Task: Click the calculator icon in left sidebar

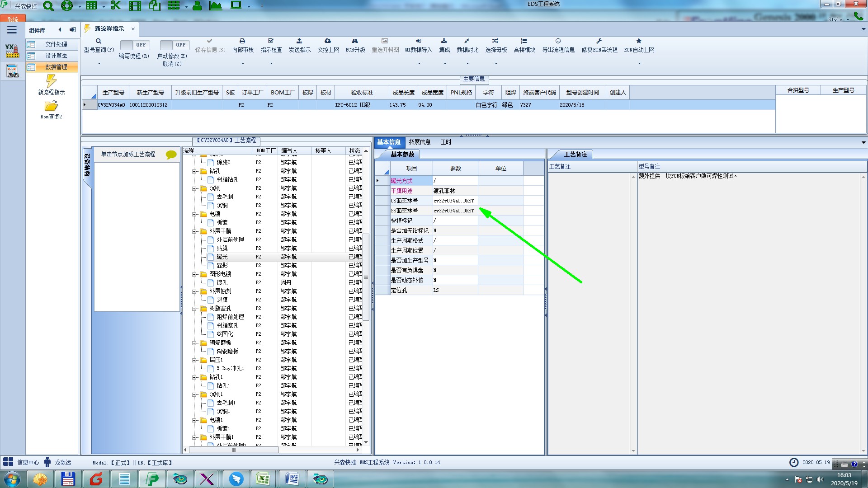Action: (x=12, y=71)
